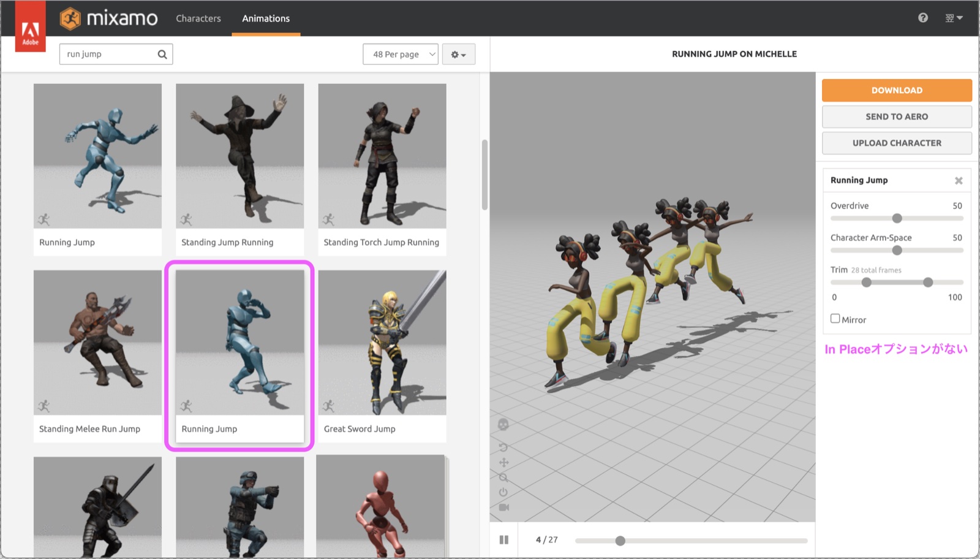Select the pan move arrows icon

coord(503,462)
